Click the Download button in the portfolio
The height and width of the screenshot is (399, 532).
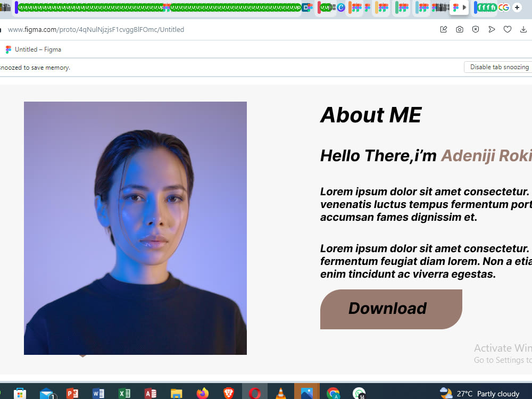[x=391, y=309]
